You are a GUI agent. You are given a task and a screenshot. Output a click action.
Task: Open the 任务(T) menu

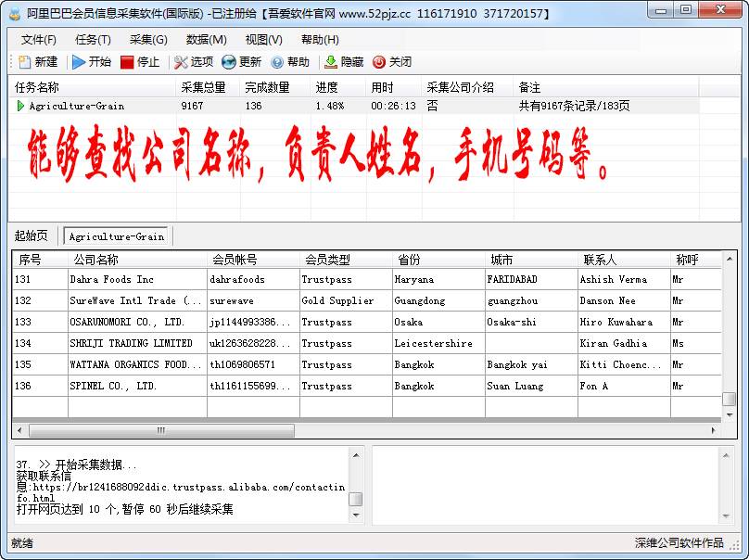pyautogui.click(x=93, y=40)
